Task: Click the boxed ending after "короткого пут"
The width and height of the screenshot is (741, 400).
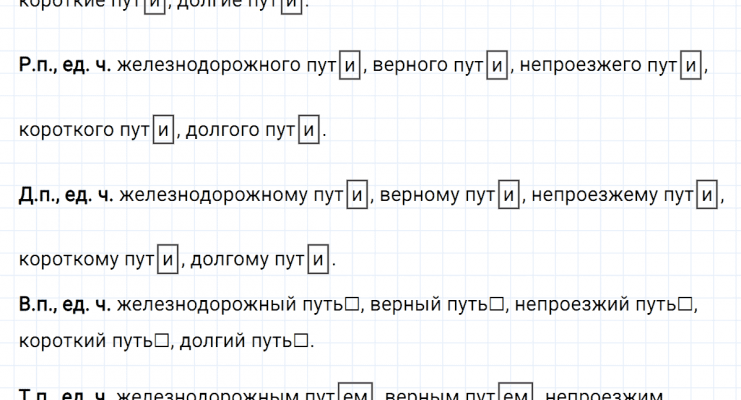Action: click(x=164, y=131)
